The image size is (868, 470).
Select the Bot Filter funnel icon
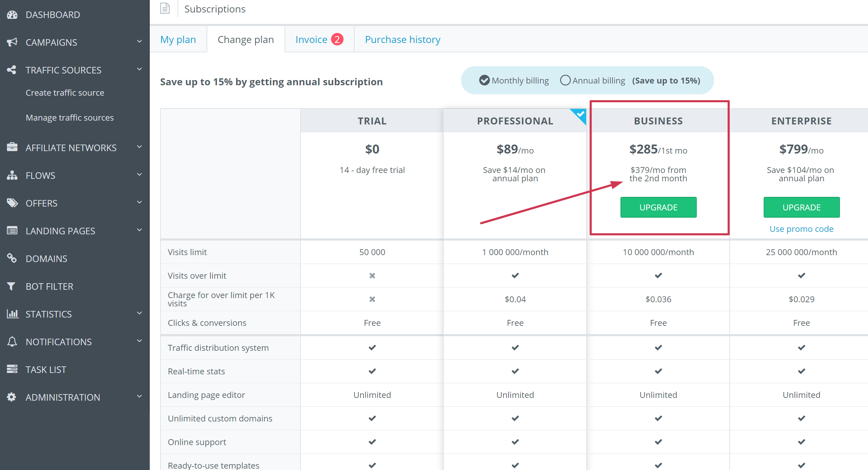pos(12,286)
